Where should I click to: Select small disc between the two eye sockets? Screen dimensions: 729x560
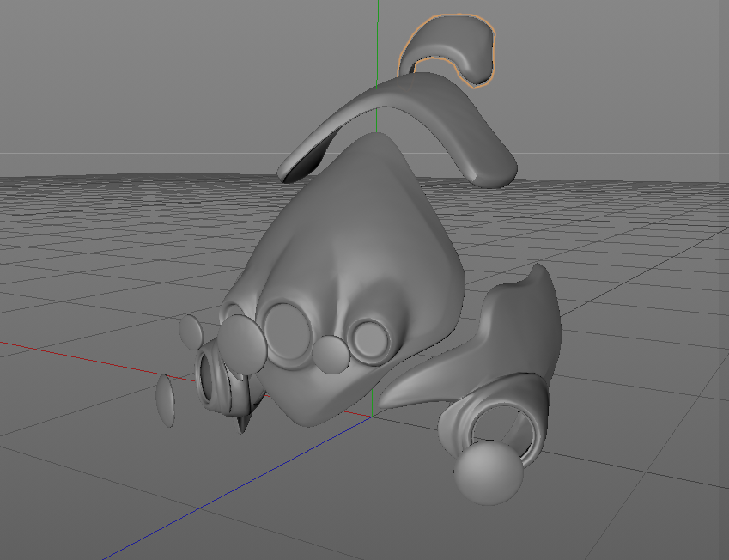point(333,355)
